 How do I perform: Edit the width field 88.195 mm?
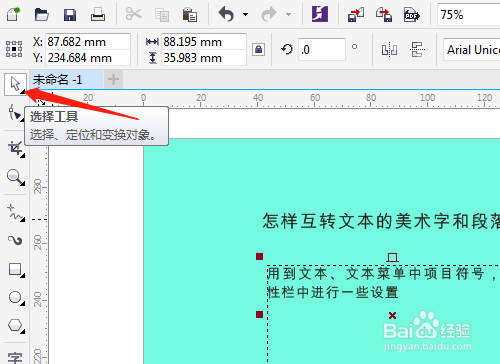(204, 42)
